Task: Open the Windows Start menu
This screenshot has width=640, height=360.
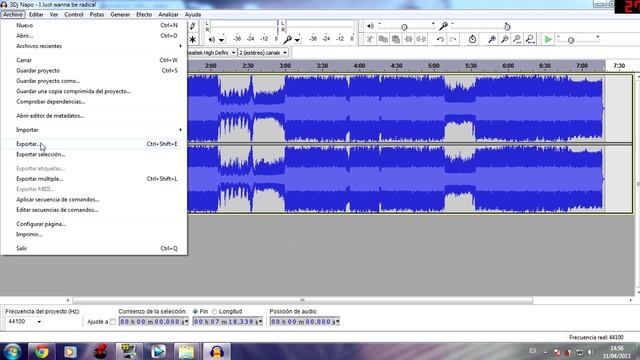Action: [x=13, y=351]
